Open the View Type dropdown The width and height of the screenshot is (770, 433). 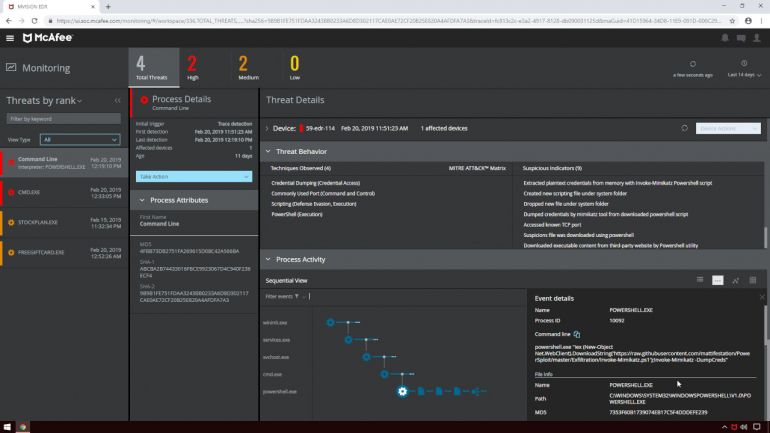pos(80,140)
